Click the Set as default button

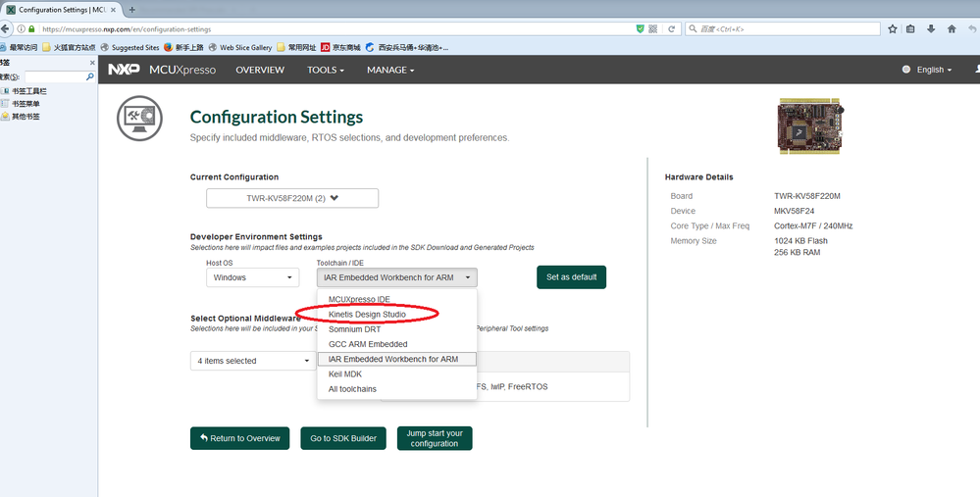coord(571,277)
